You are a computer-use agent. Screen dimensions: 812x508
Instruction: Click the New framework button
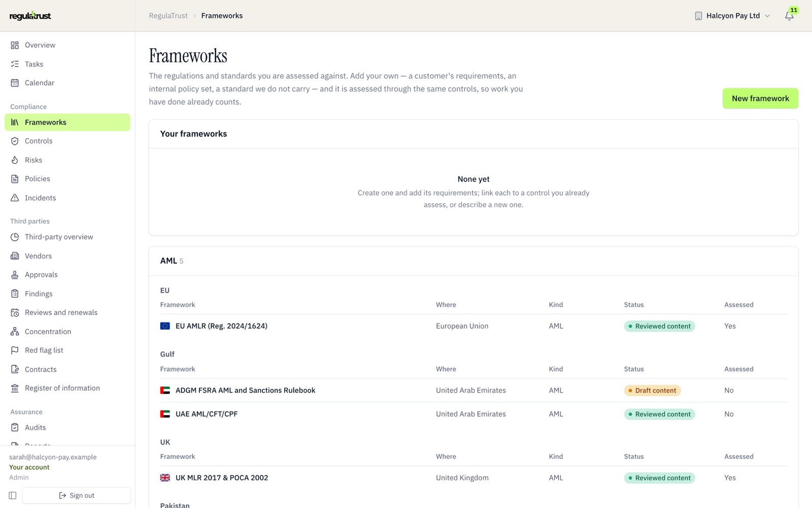tap(760, 99)
